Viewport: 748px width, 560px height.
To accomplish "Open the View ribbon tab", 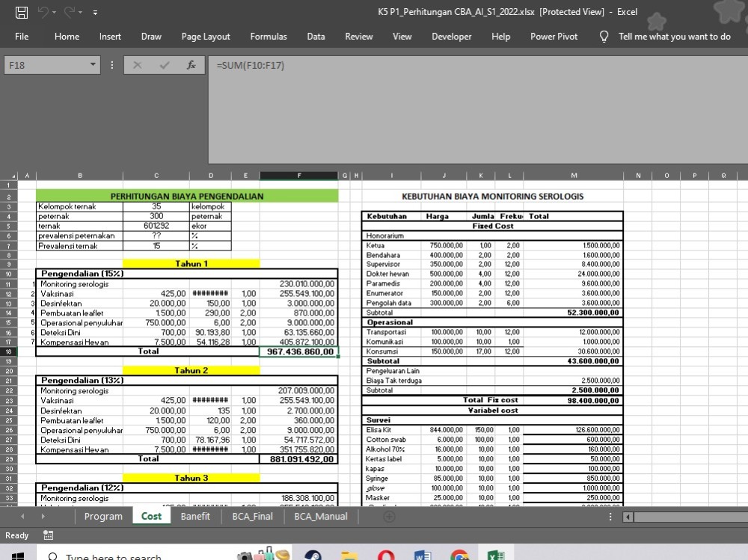I will click(402, 37).
